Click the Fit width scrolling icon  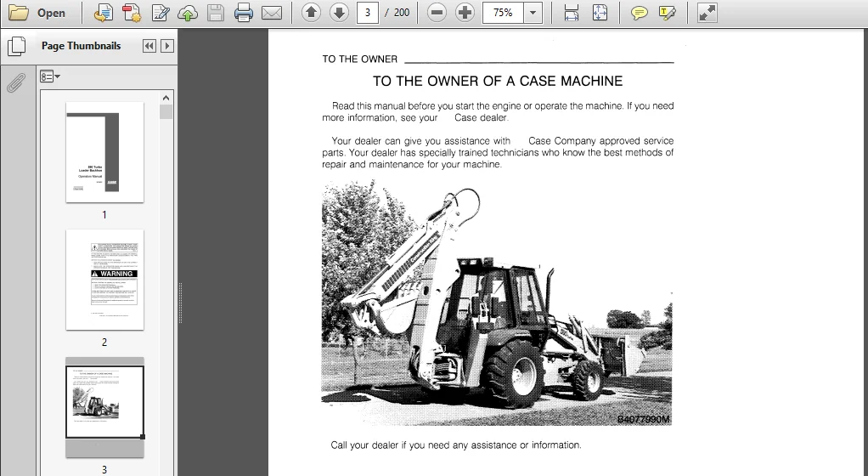(x=572, y=13)
